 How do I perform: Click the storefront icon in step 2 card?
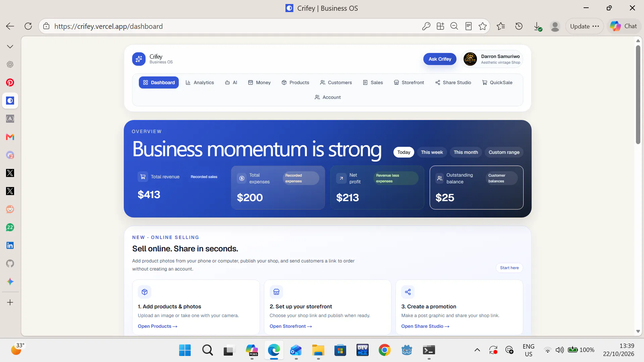(x=276, y=292)
